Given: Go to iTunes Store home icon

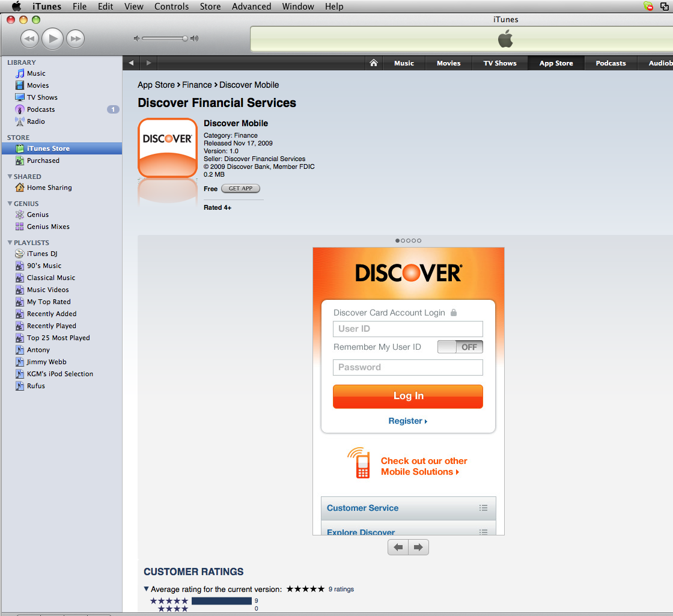Looking at the screenshot, I should 374,63.
